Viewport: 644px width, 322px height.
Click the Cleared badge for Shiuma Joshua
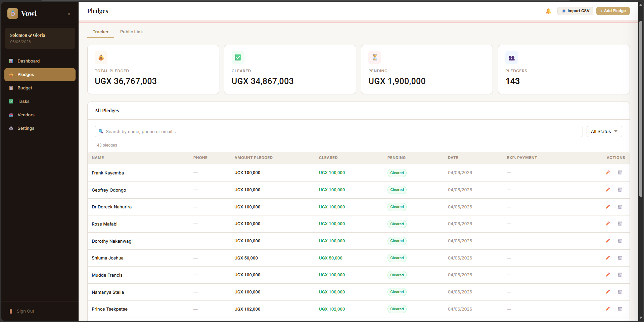point(397,258)
